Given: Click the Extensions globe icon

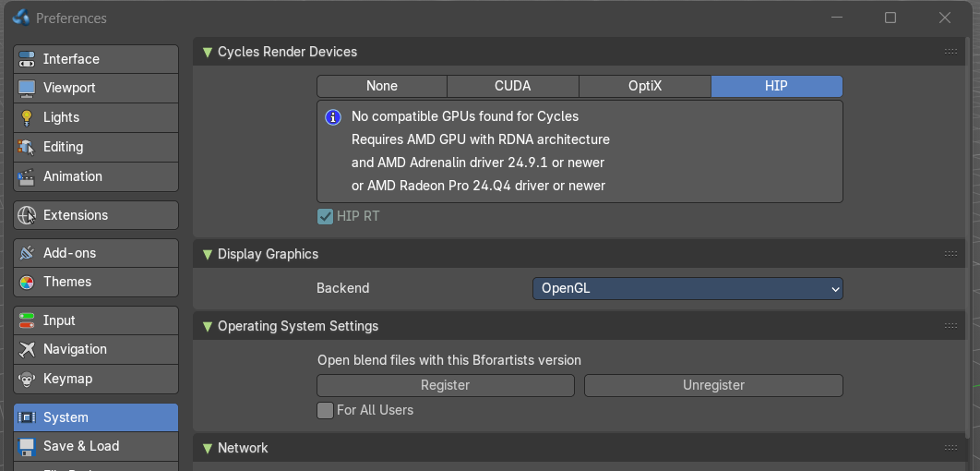Looking at the screenshot, I should [27, 215].
